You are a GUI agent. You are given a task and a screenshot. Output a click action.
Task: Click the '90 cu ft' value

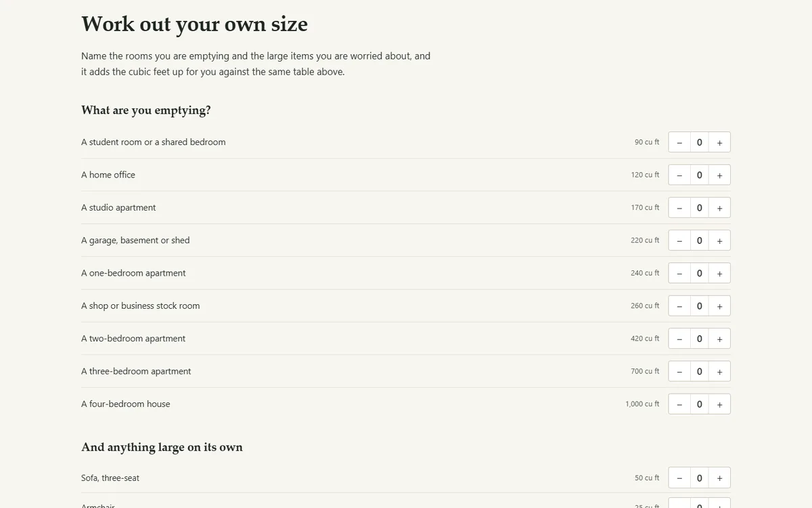pyautogui.click(x=647, y=142)
